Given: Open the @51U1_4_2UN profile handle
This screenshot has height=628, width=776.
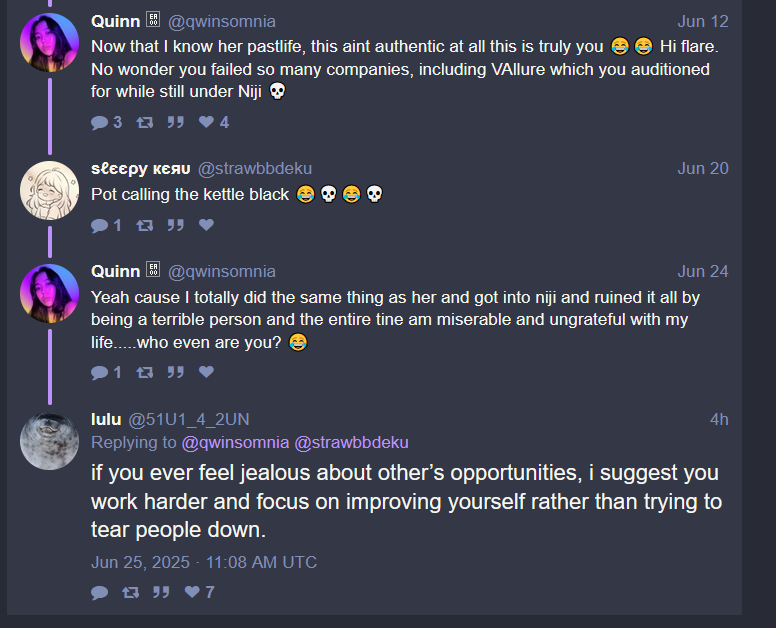Looking at the screenshot, I should pyautogui.click(x=189, y=419).
